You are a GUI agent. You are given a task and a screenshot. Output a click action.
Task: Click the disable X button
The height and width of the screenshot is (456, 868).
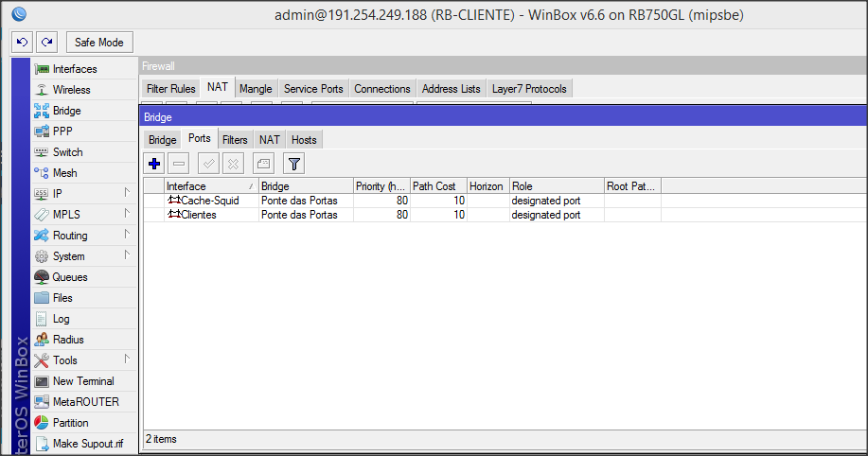click(233, 164)
